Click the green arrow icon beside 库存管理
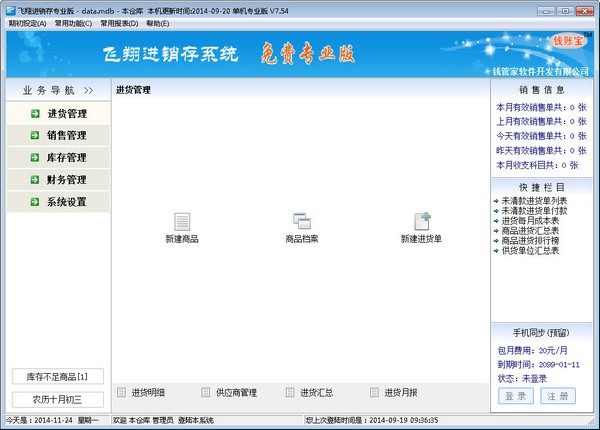This screenshot has height=430, width=600. pos(35,158)
